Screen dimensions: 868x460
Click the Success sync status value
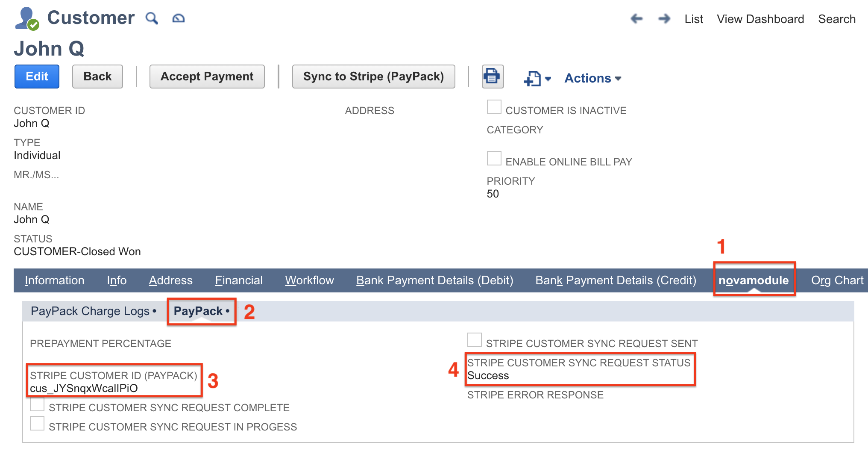click(x=488, y=375)
